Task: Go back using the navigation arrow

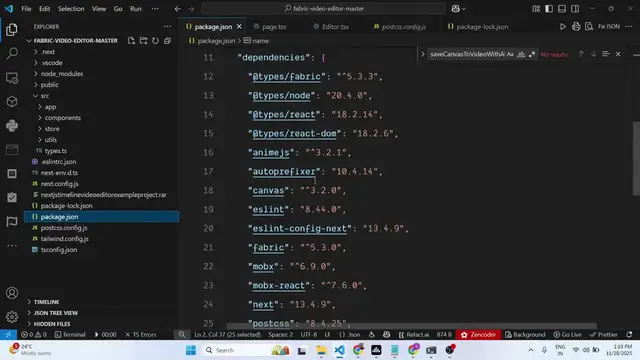Action: (x=178, y=9)
